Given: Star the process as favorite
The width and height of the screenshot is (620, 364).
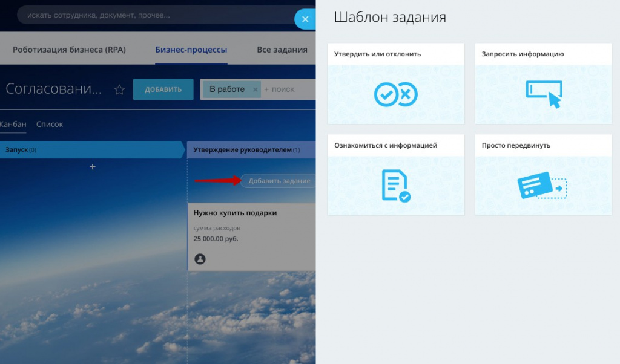Looking at the screenshot, I should click(119, 89).
